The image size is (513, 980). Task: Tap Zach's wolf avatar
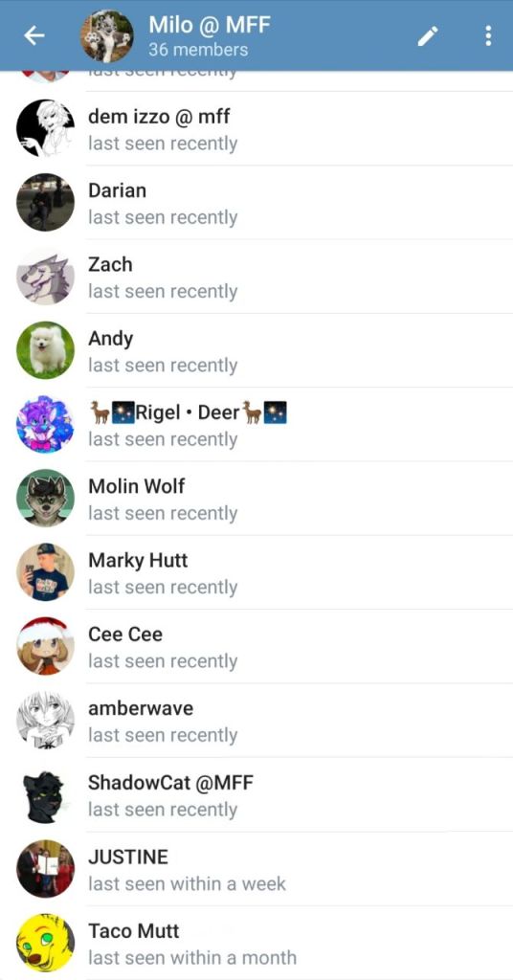pos(45,276)
